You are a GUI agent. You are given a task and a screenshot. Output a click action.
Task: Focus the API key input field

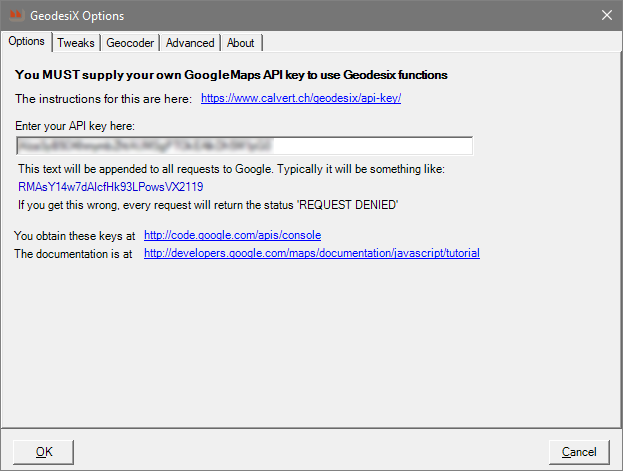pos(245,145)
